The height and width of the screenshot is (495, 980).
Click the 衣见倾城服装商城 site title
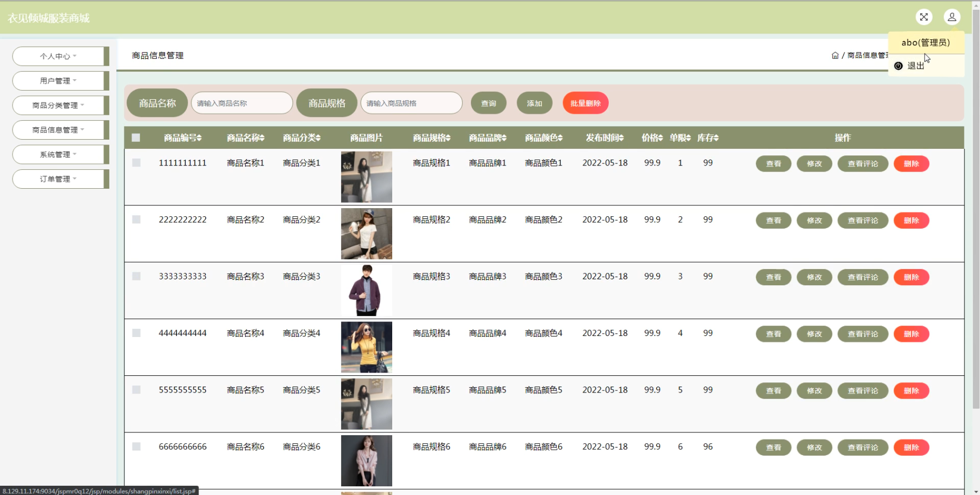point(48,18)
